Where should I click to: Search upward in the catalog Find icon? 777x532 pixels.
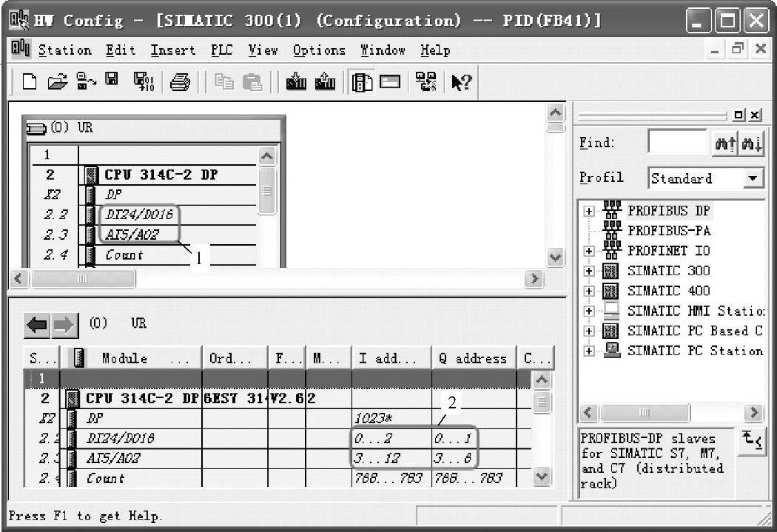pos(725,144)
